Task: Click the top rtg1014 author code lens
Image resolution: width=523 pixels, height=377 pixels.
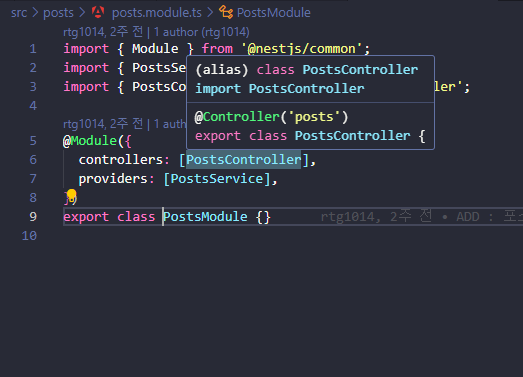Action: (156, 32)
